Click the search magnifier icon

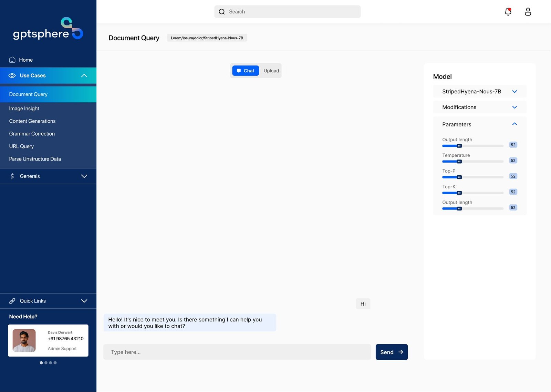[222, 12]
